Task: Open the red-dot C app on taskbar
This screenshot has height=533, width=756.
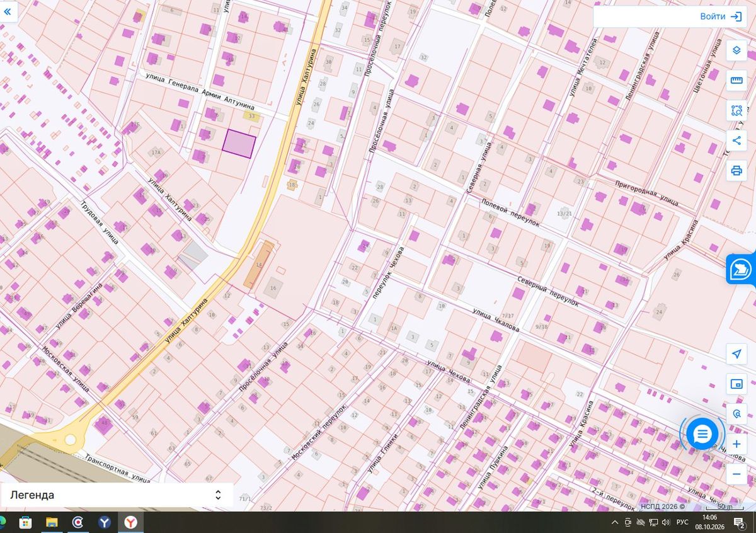Action: (x=78, y=522)
